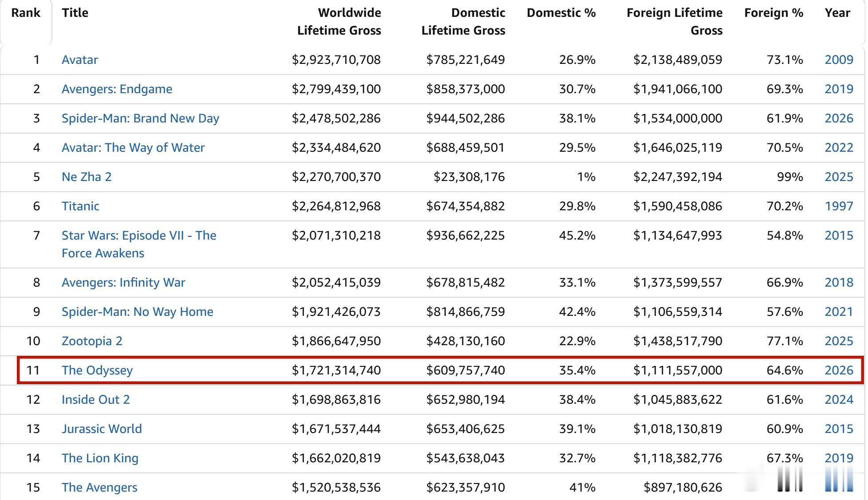The image size is (868, 500).
Task: Select Inside Out 2 worldwide gross $1,698,863,816
Action: pyautogui.click(x=336, y=399)
